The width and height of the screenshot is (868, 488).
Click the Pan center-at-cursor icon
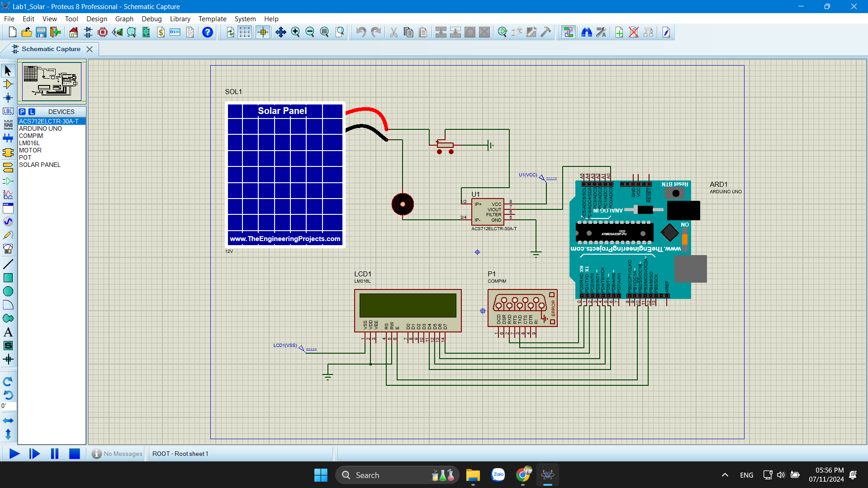[x=280, y=32]
